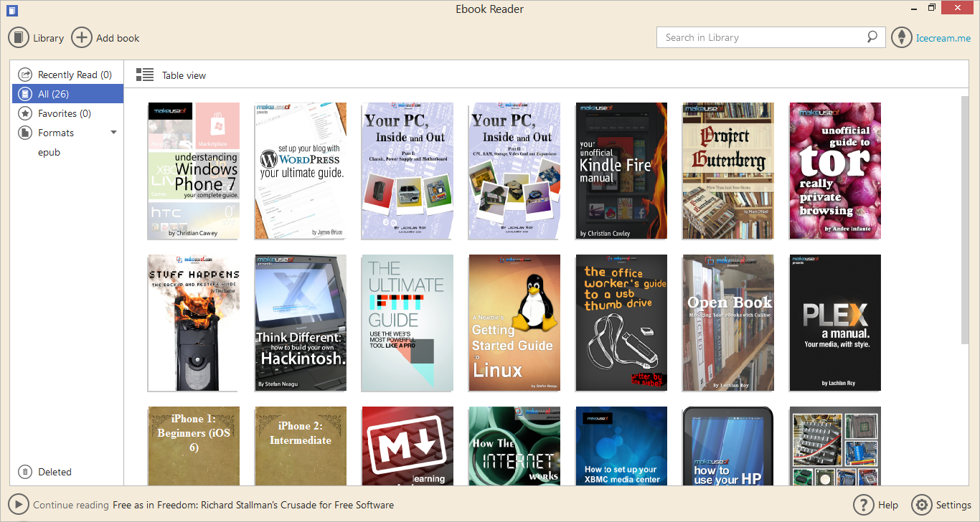Switch to Table view

184,75
